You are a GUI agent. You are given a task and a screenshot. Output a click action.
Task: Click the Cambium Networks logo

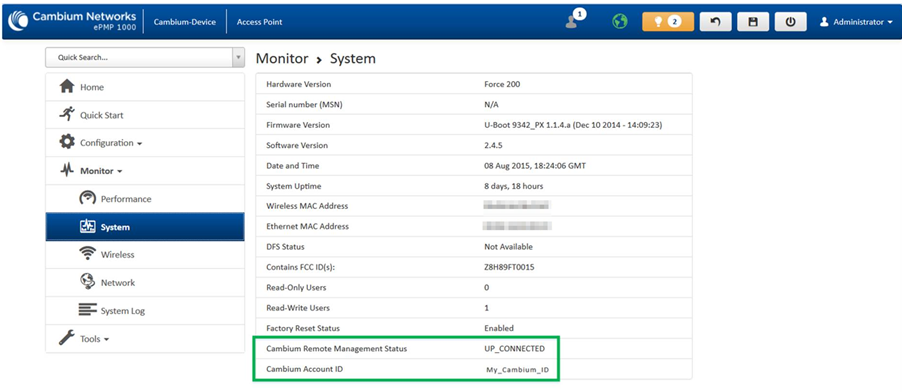click(73, 21)
